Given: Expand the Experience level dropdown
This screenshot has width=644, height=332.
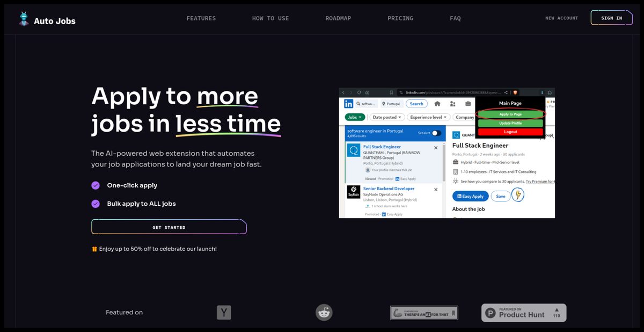Looking at the screenshot, I should click(x=428, y=117).
